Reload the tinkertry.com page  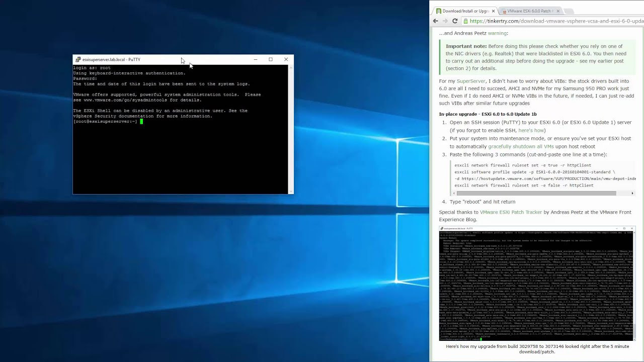(x=455, y=21)
